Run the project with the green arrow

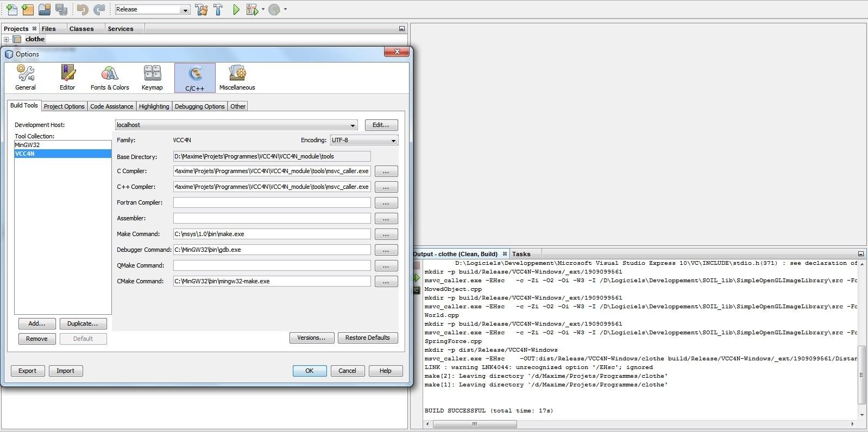tap(236, 9)
